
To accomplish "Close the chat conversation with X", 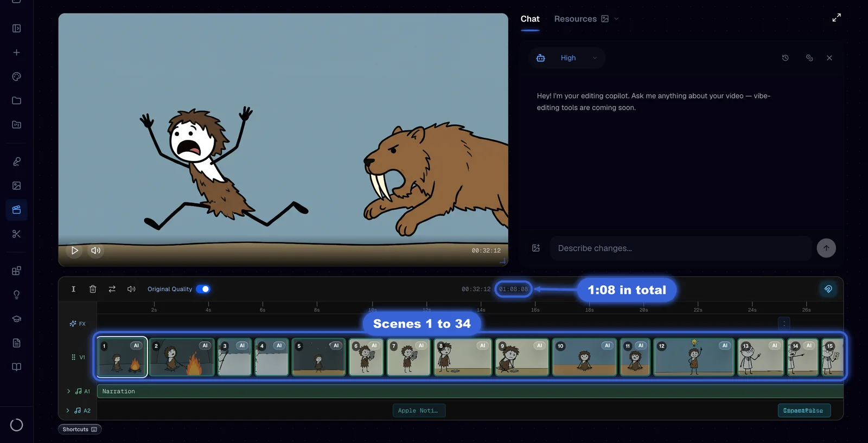I will click(x=829, y=58).
